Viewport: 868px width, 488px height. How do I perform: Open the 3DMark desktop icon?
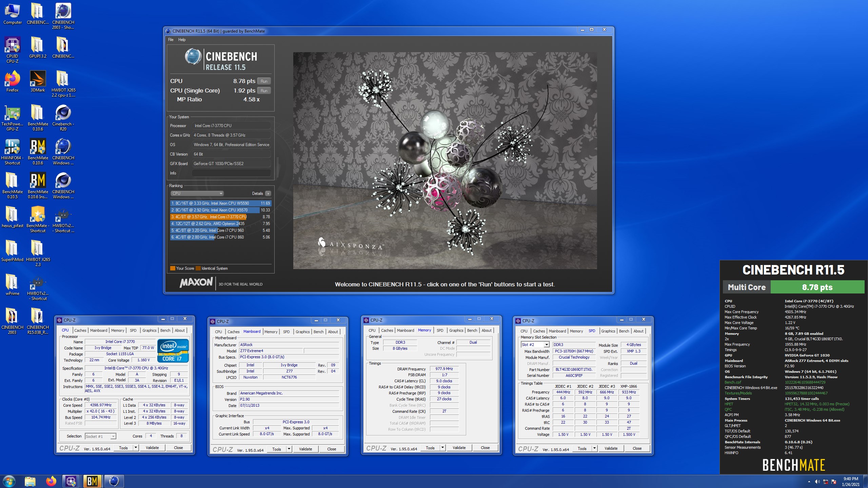[x=38, y=82]
